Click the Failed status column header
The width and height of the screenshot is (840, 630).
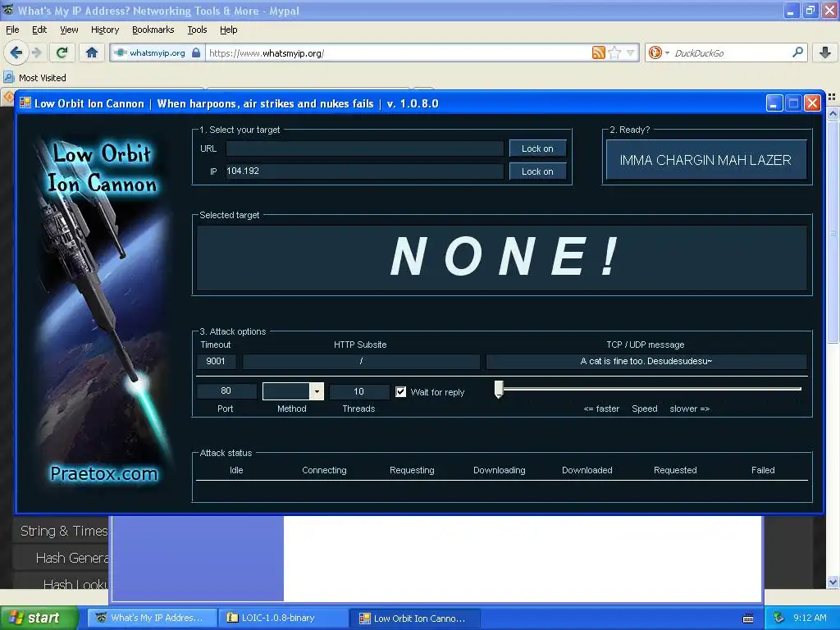pos(763,470)
